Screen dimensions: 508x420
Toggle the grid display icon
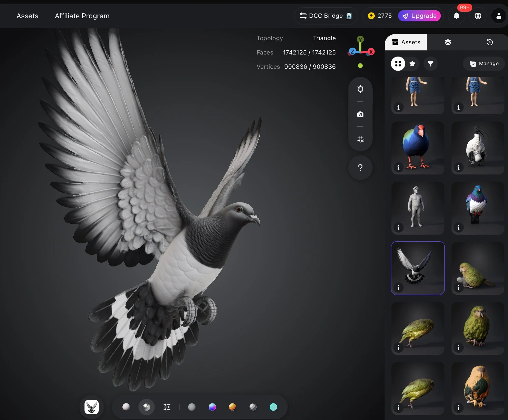(360, 139)
